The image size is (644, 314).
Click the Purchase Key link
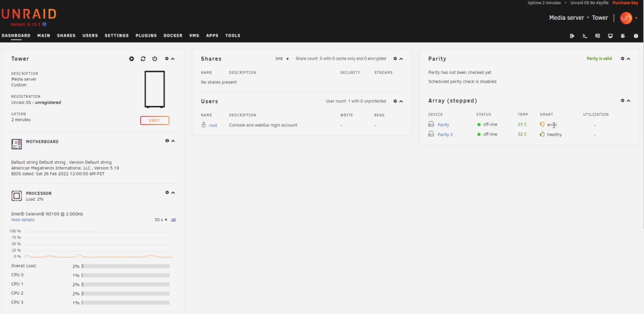[x=625, y=3]
